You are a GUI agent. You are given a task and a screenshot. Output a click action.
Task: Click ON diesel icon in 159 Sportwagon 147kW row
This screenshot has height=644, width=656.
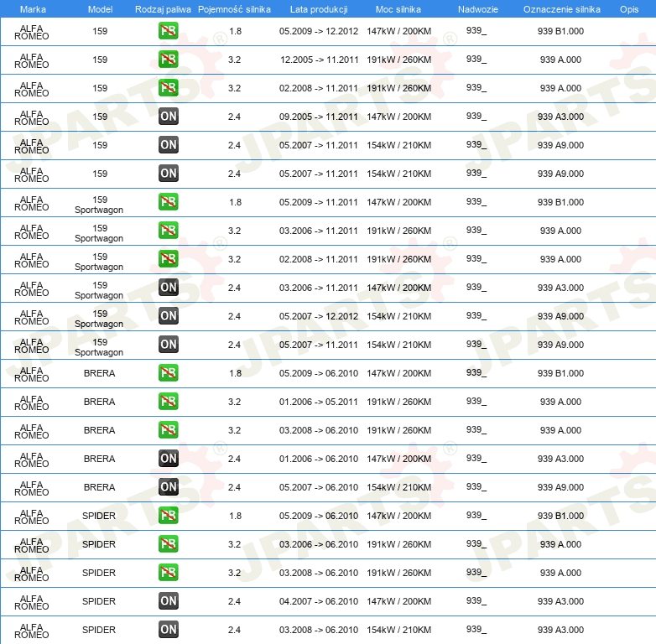[168, 288]
